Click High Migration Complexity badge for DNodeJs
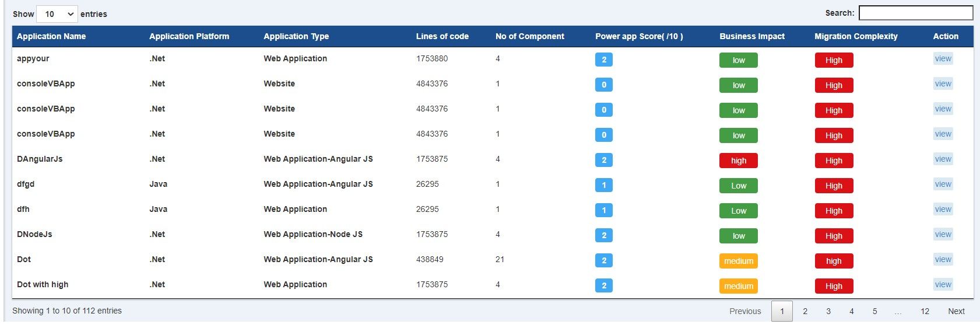This screenshot has height=324, width=980. click(x=834, y=236)
